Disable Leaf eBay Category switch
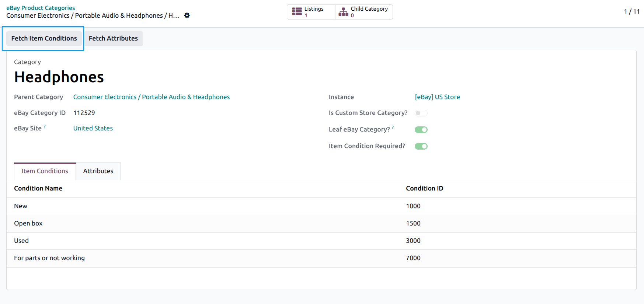644x304 pixels. [x=421, y=130]
